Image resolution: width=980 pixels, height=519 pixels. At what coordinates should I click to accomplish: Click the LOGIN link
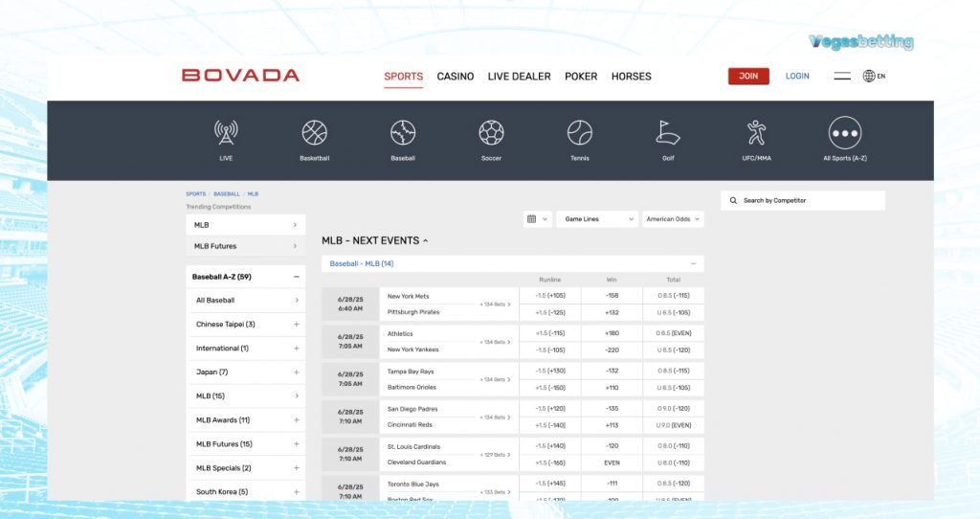tap(797, 76)
